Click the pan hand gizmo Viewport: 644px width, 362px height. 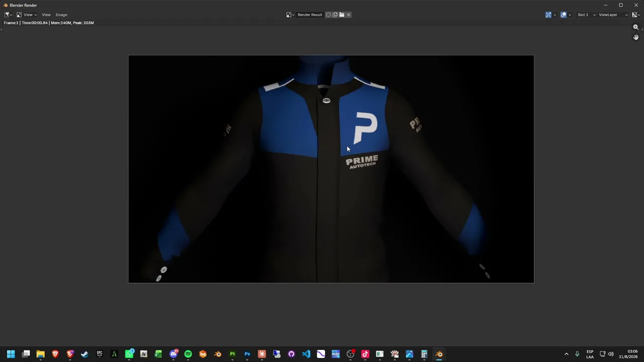pos(636,37)
